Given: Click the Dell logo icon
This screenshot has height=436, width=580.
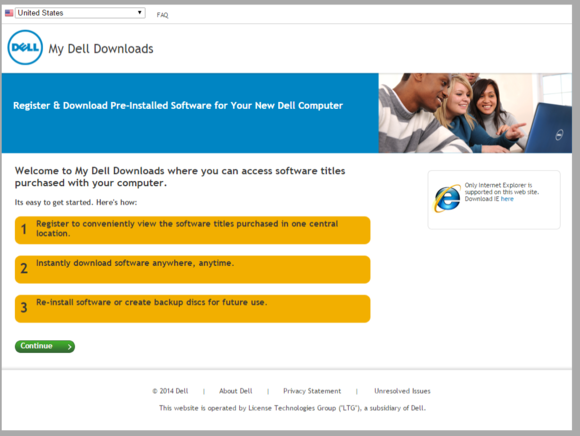Looking at the screenshot, I should pyautogui.click(x=25, y=47).
